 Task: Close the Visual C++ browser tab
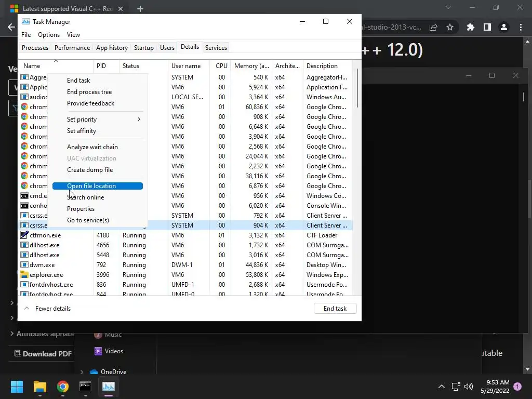tap(121, 9)
